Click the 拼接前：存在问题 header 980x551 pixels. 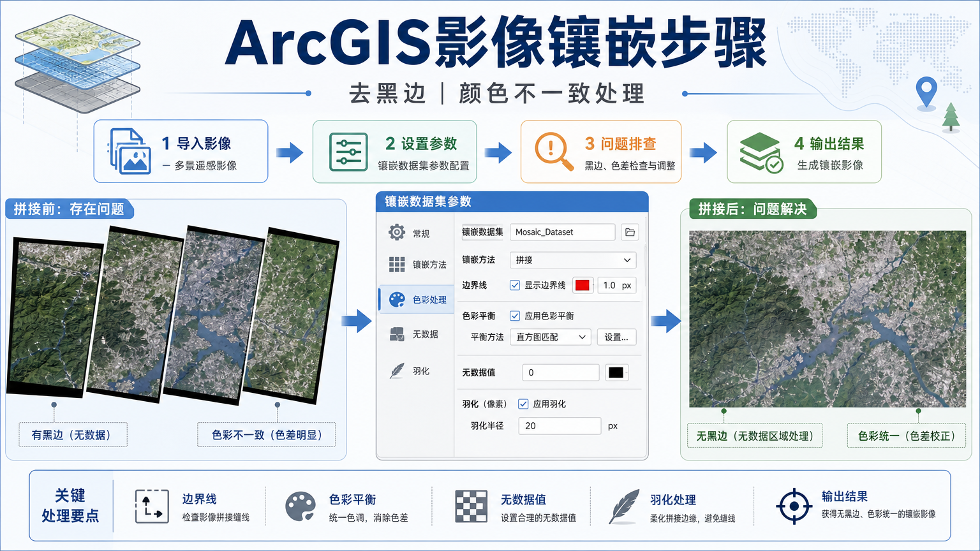69,209
